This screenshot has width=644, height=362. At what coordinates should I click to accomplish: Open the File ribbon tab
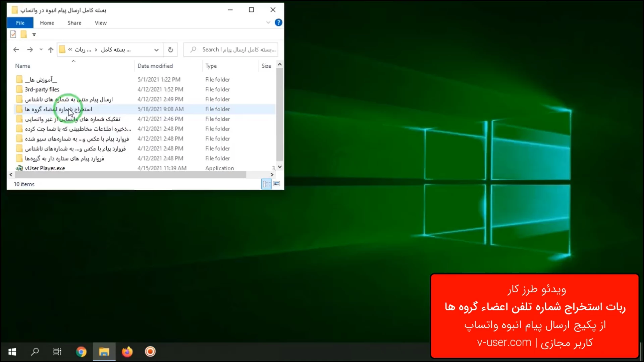(20, 23)
